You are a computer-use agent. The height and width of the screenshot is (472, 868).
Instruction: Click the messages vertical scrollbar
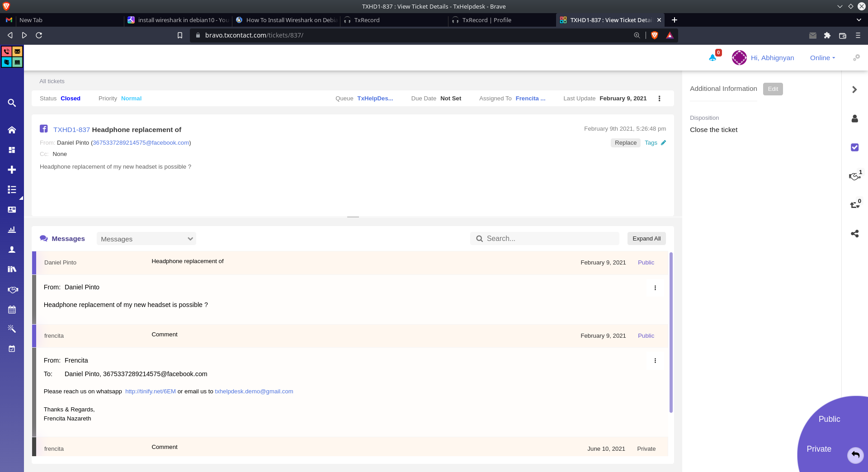tap(671, 332)
